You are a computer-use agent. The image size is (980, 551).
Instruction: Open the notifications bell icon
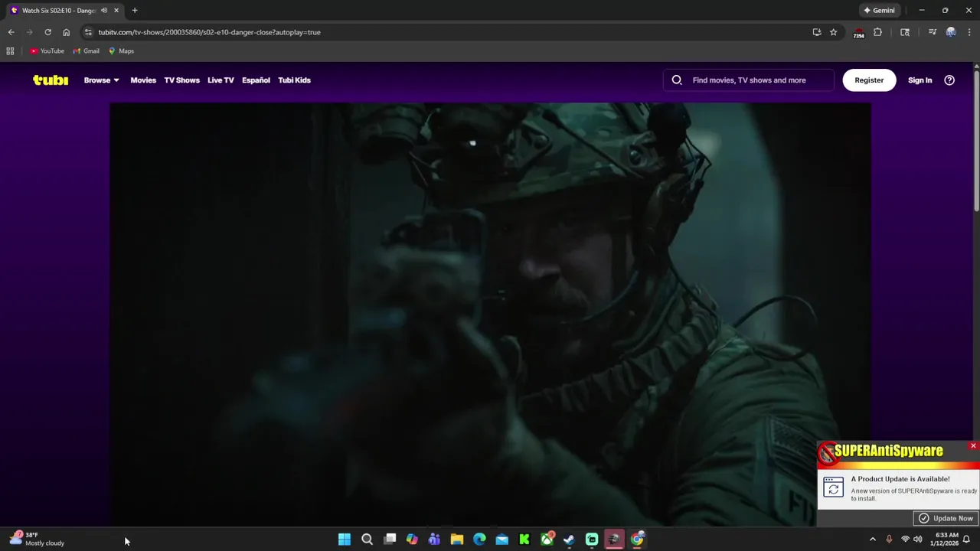[966, 540]
